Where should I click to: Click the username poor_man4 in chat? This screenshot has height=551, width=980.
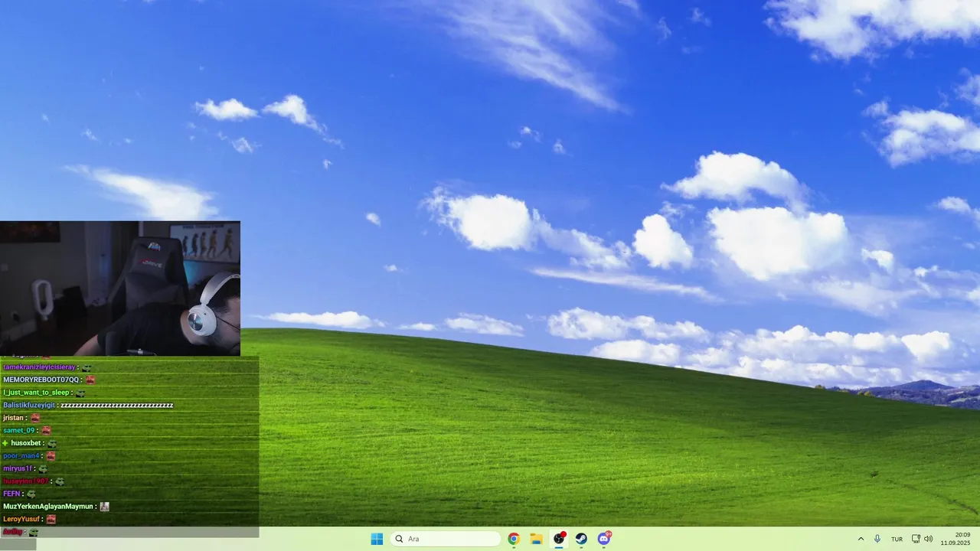pyautogui.click(x=21, y=455)
